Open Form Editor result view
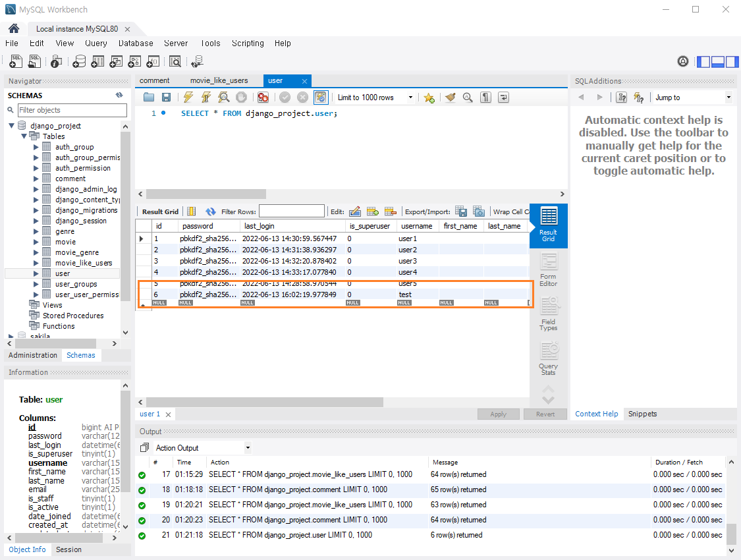Viewport: 741px width, 560px height. [x=548, y=270]
